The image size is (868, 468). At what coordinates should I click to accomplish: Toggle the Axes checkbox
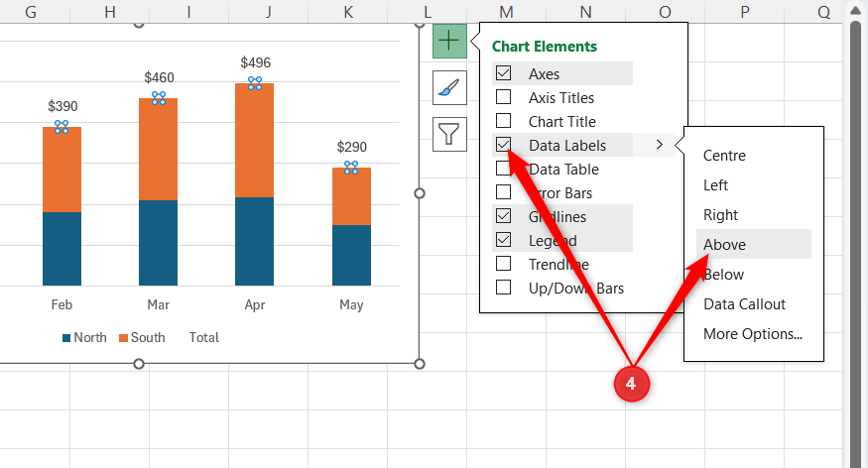[x=503, y=73]
